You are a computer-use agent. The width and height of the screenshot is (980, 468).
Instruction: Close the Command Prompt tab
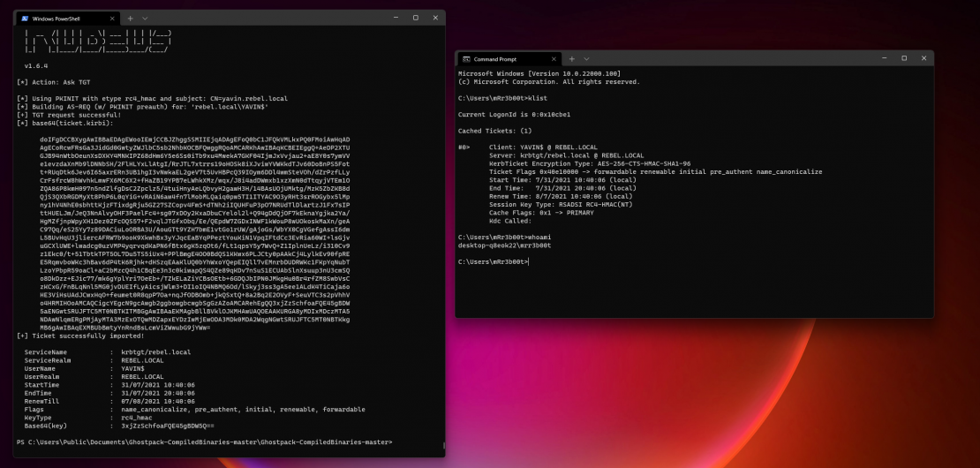pos(554,58)
